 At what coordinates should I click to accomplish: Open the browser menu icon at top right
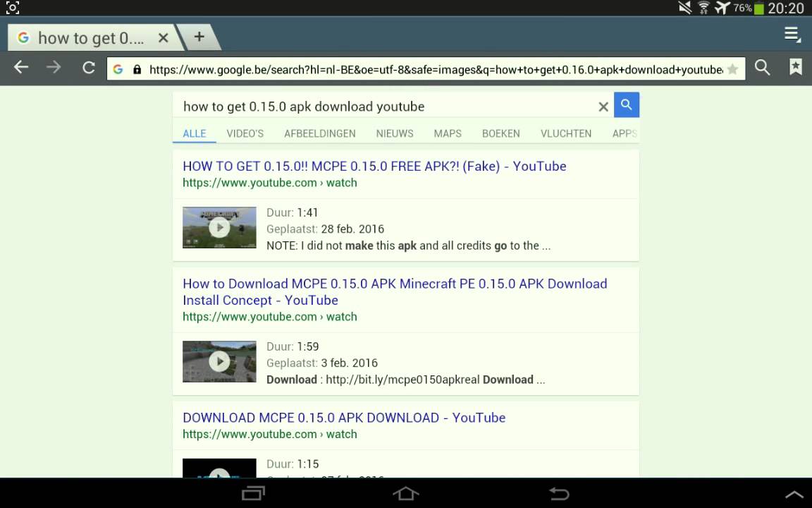point(792,35)
